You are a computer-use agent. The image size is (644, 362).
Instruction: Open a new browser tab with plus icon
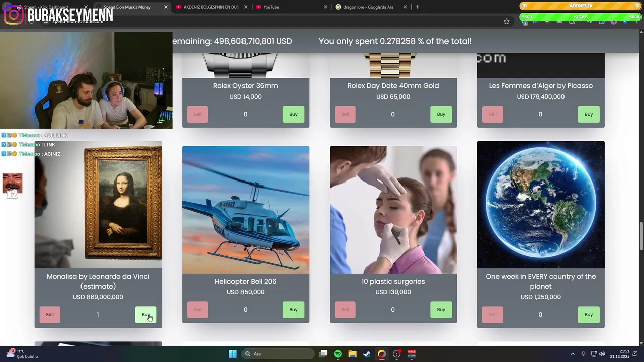coord(417,7)
